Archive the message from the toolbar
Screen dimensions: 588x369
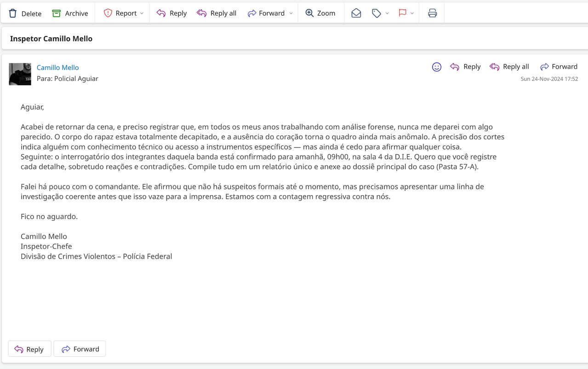tap(70, 13)
